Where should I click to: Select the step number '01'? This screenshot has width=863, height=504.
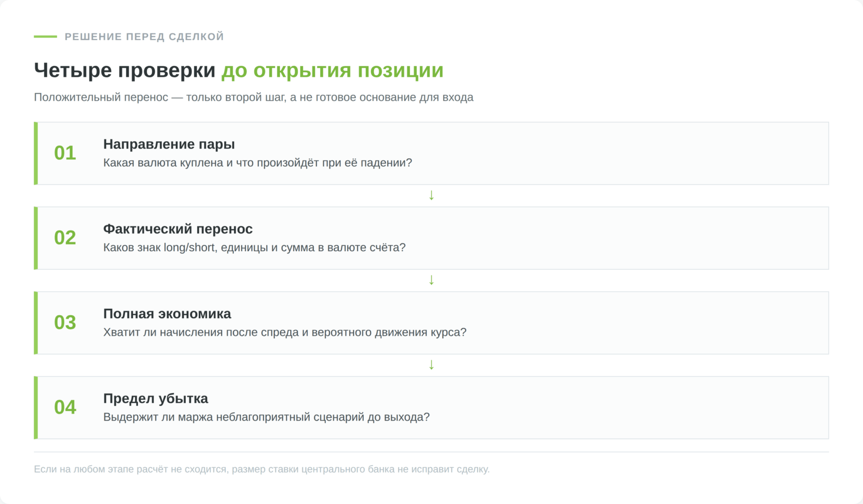click(x=65, y=153)
